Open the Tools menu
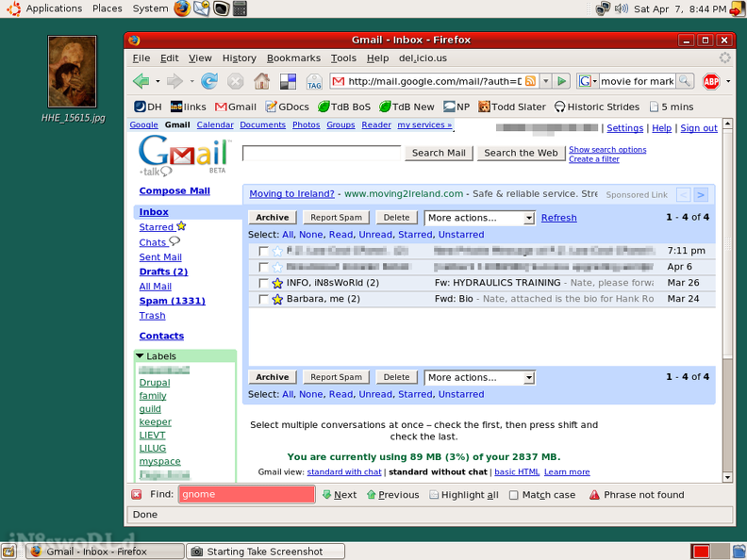Image resolution: width=747 pixels, height=560 pixels. click(343, 58)
